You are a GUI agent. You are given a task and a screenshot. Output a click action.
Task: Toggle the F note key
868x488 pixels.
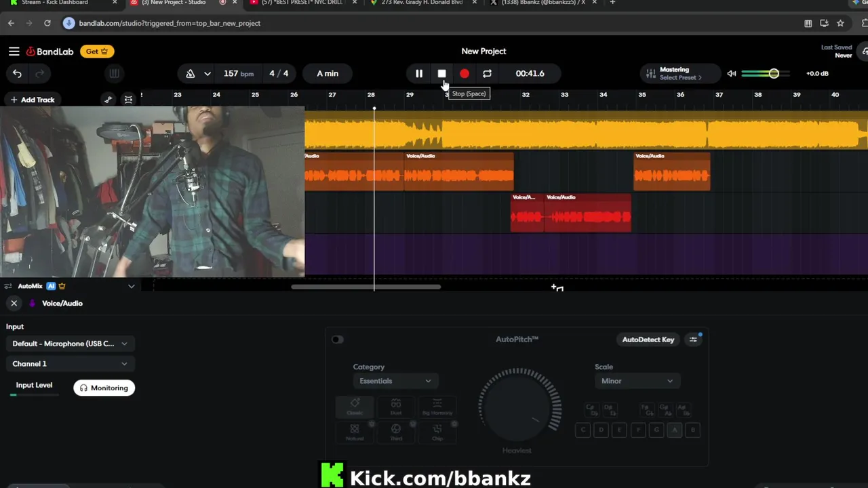(638, 430)
